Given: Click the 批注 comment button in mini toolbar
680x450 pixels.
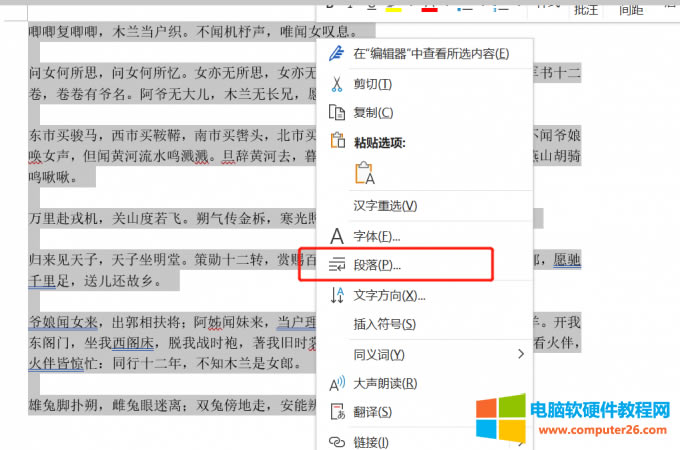Looking at the screenshot, I should [586, 10].
